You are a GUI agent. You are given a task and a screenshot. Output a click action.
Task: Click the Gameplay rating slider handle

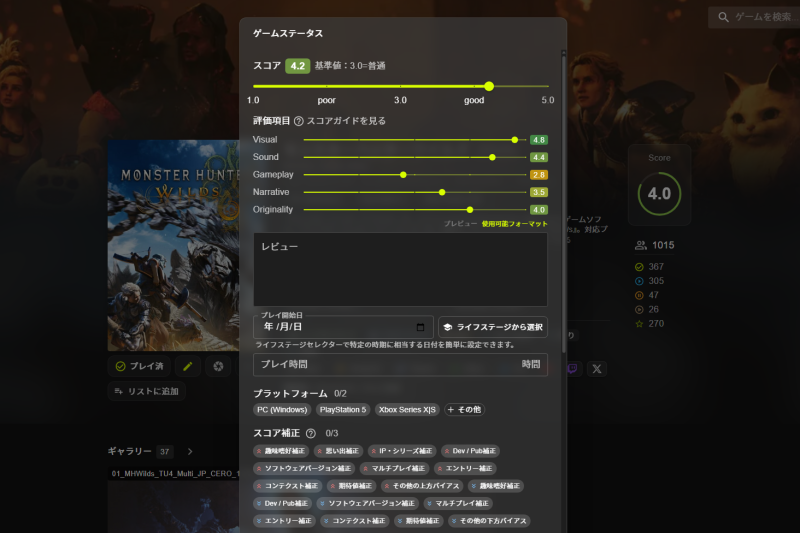403,175
